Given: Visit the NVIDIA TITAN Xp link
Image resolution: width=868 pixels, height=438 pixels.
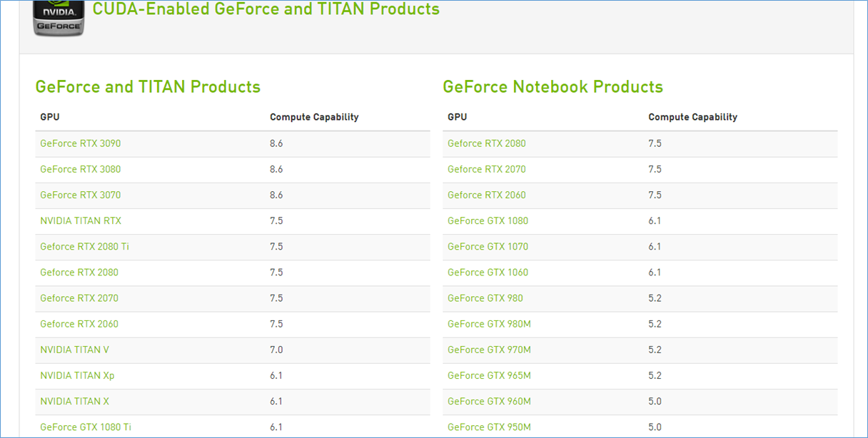Looking at the screenshot, I should [x=77, y=375].
